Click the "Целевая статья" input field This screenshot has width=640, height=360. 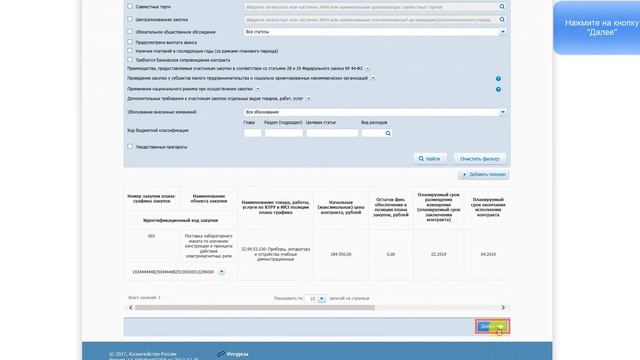tap(332, 133)
